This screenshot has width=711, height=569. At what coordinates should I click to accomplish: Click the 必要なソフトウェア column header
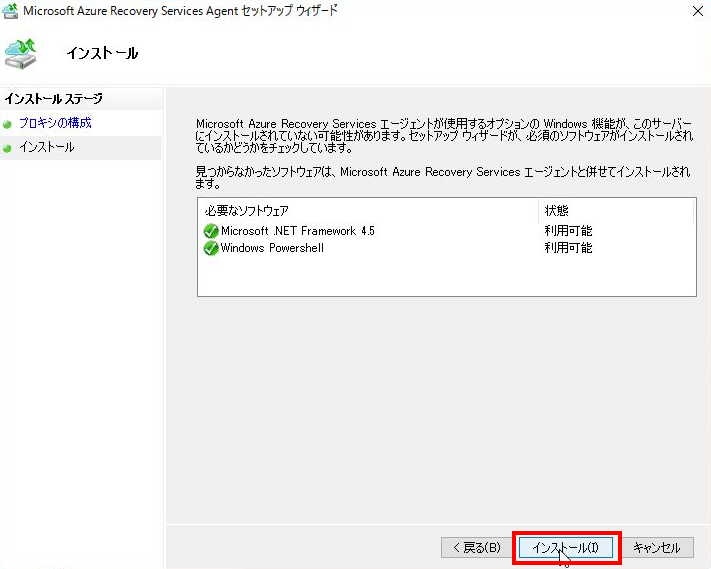coord(368,210)
